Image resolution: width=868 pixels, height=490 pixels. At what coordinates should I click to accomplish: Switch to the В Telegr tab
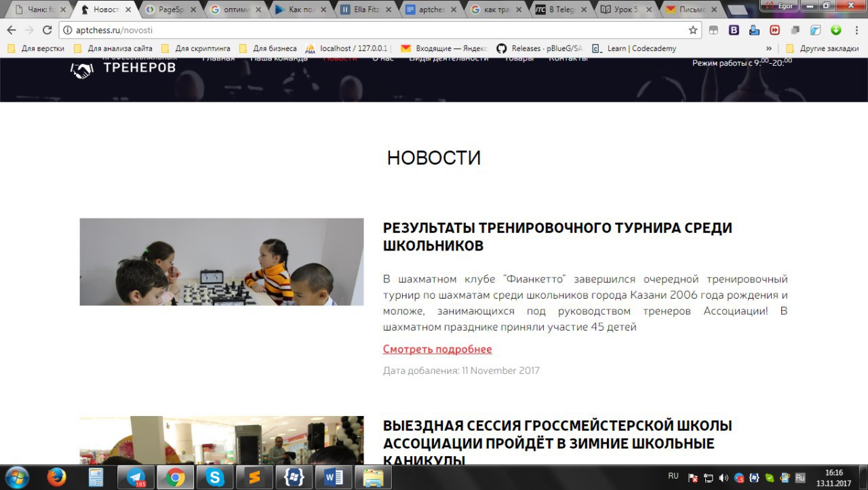(561, 10)
